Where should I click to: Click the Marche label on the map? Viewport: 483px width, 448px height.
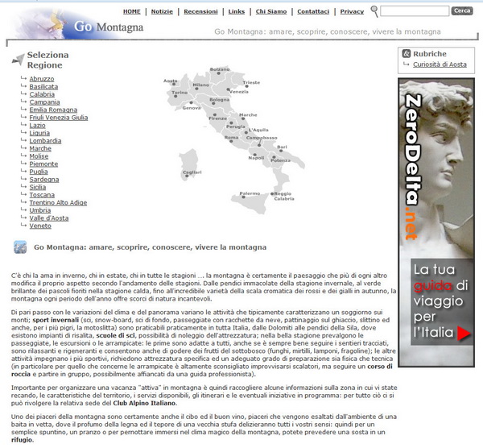(248, 114)
